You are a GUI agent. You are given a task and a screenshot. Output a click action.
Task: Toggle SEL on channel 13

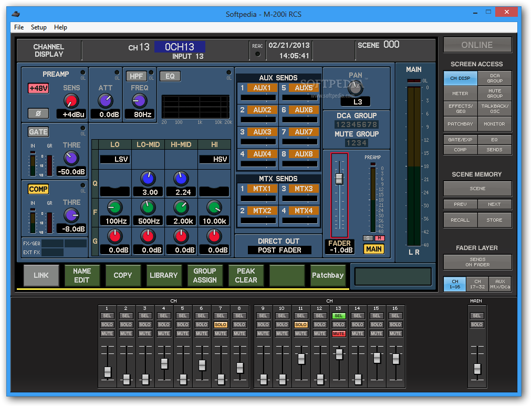pos(339,316)
